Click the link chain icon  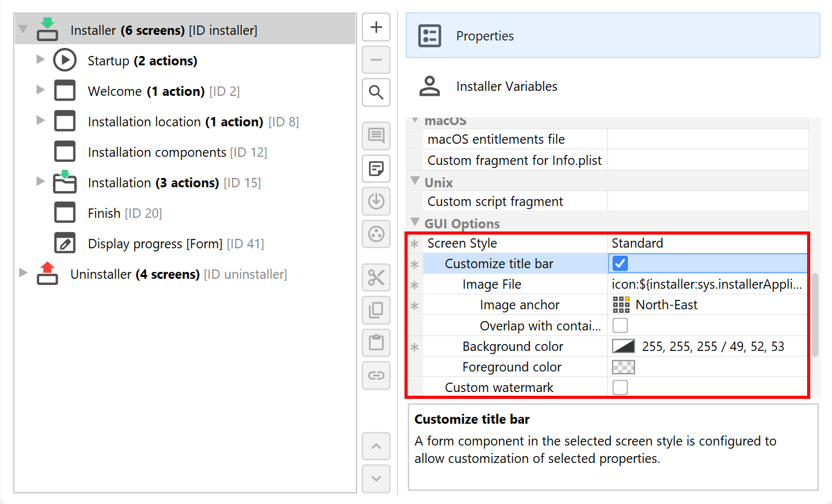click(x=376, y=375)
